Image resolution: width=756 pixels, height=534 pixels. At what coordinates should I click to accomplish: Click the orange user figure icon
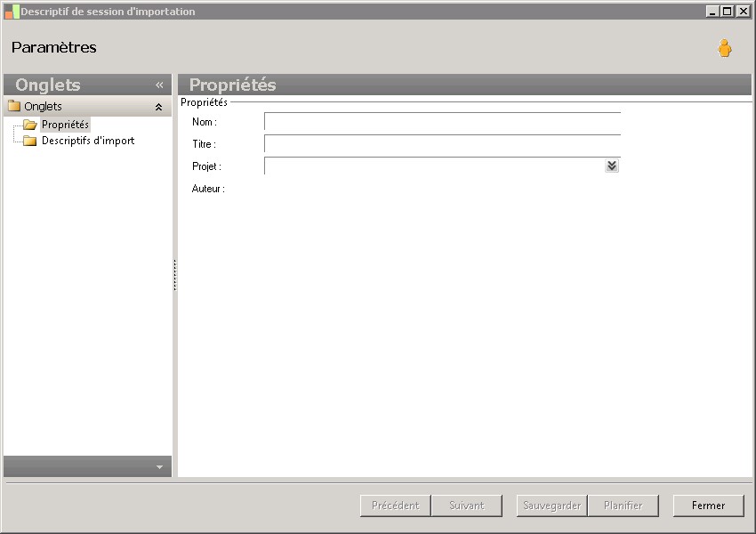(x=724, y=48)
